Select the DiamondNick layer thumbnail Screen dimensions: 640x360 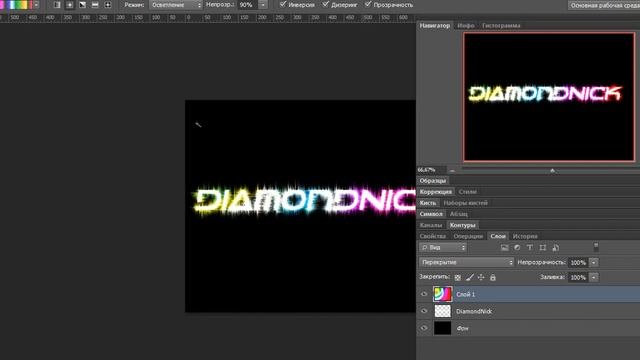[442, 311]
